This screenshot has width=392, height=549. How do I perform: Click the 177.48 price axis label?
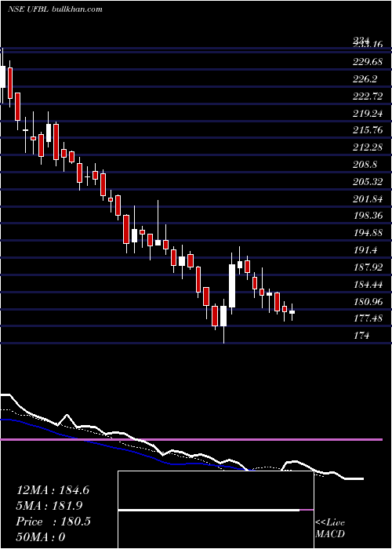368,318
